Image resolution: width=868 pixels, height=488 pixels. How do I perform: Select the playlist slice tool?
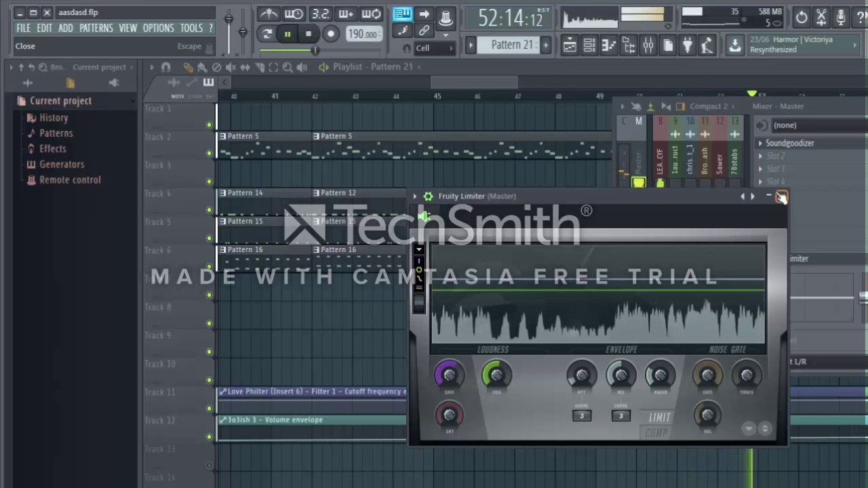[x=259, y=67]
